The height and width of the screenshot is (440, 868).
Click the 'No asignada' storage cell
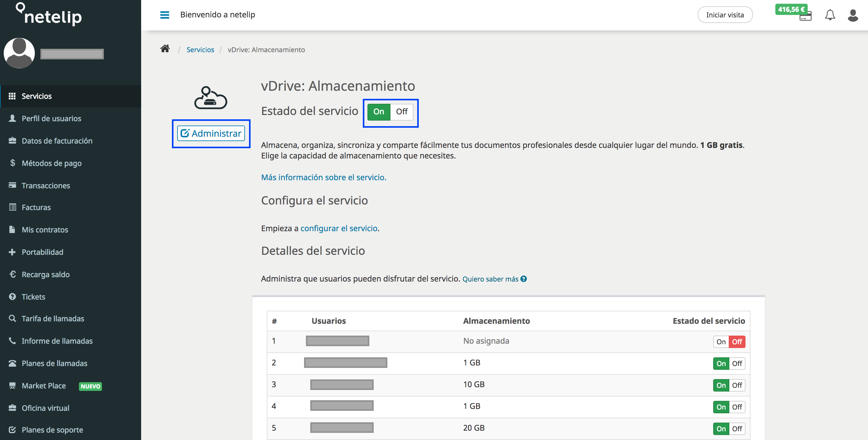coord(486,341)
